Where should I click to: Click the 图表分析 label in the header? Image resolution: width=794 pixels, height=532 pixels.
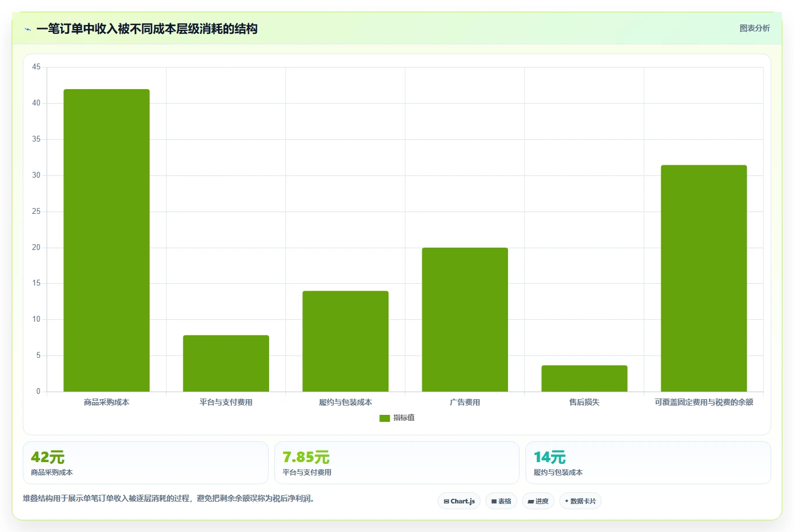click(754, 28)
